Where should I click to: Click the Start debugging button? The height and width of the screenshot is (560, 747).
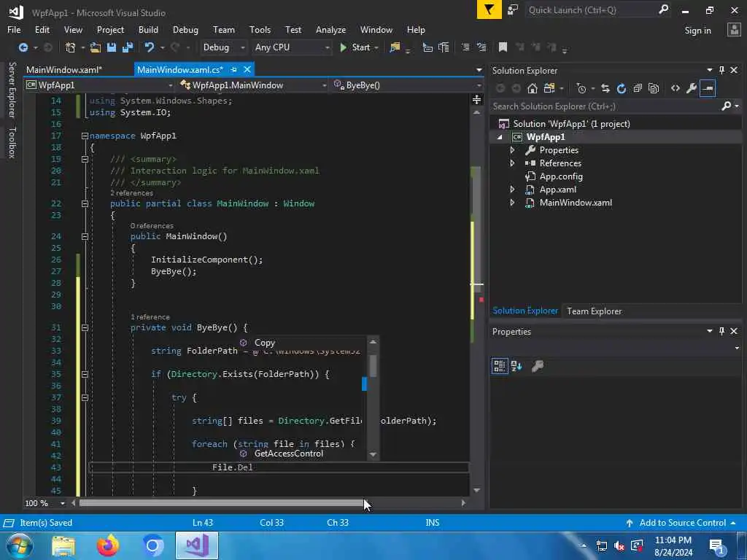click(x=355, y=47)
